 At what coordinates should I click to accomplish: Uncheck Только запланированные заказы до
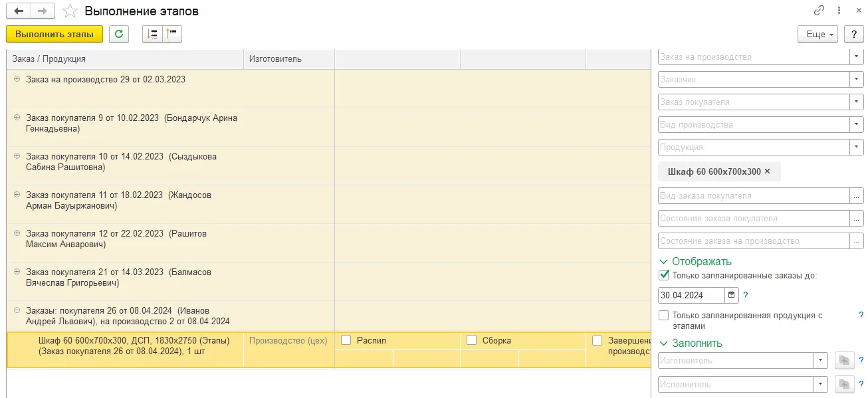point(663,275)
